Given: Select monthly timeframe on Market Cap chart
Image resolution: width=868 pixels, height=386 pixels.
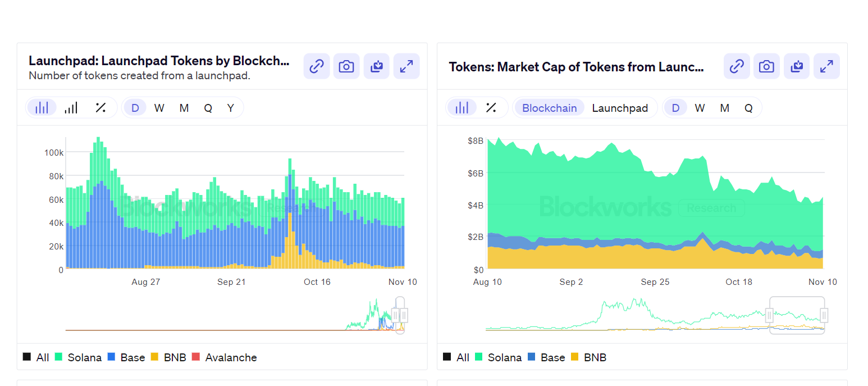Looking at the screenshot, I should tap(724, 107).
